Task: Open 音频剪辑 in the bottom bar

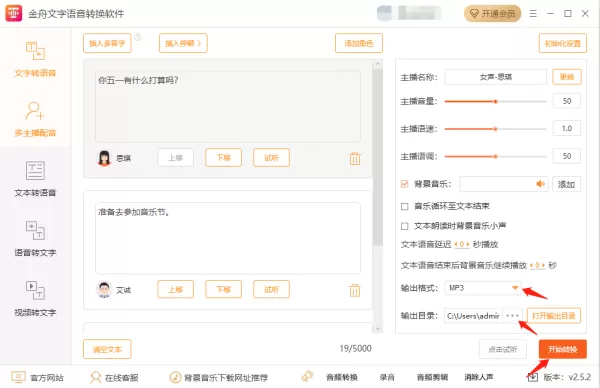Action: [x=432, y=377]
